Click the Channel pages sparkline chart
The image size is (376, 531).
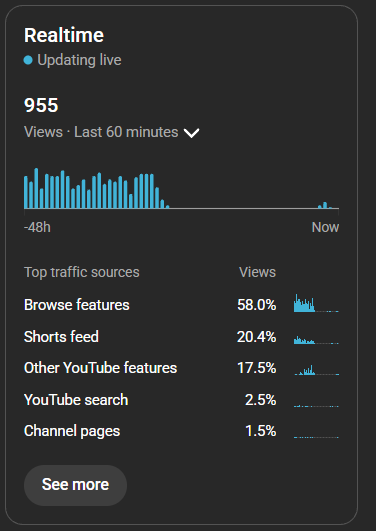[x=316, y=437]
